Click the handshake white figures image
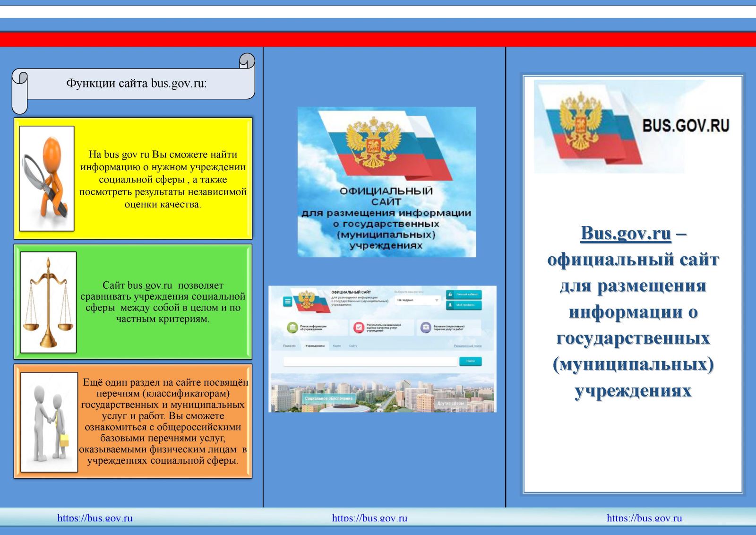 [49, 422]
